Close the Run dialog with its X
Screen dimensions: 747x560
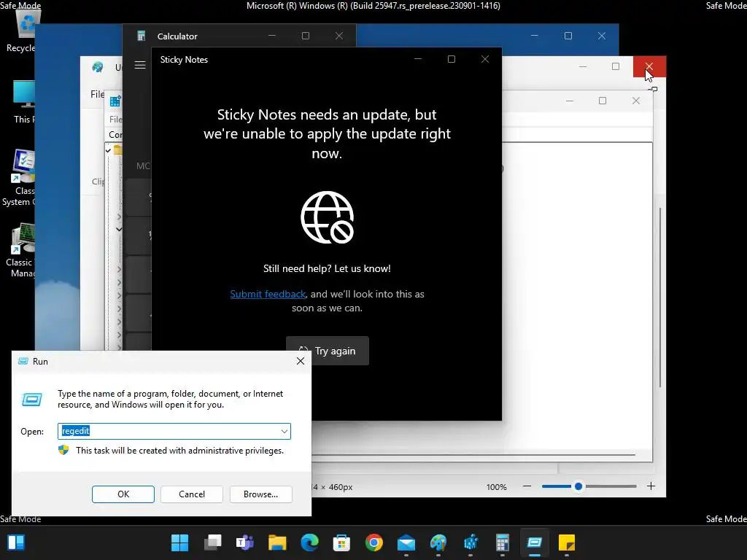point(301,361)
